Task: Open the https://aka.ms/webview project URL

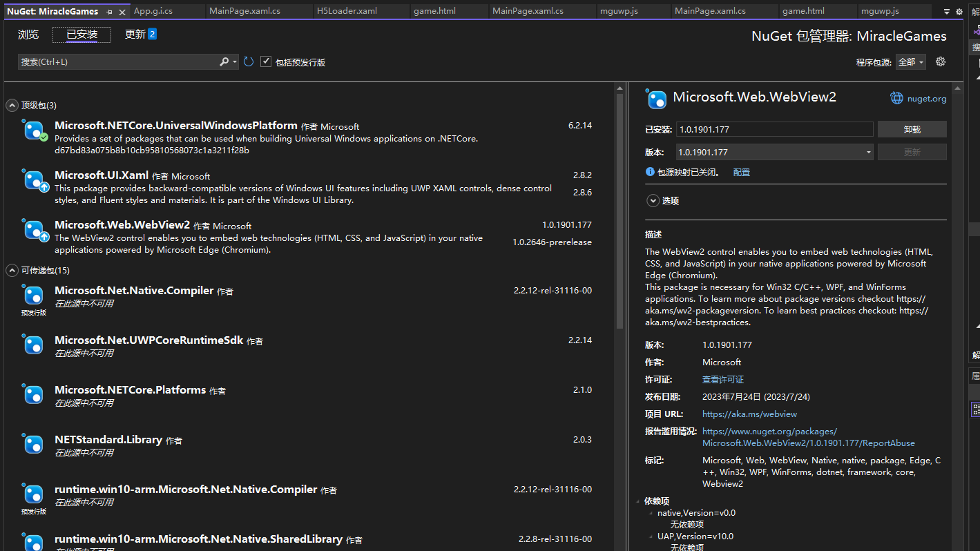Action: [749, 414]
